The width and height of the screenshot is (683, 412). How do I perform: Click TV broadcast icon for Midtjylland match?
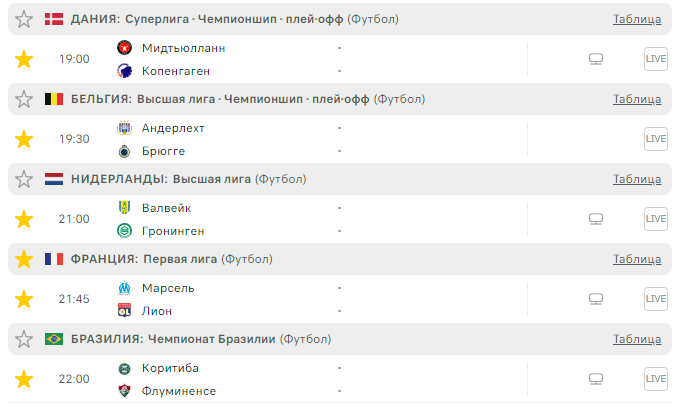[x=596, y=59]
